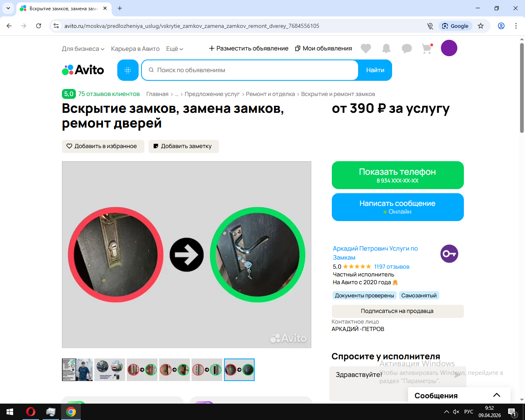Open messages speech bubble icon
525x420 pixels.
pos(406,48)
